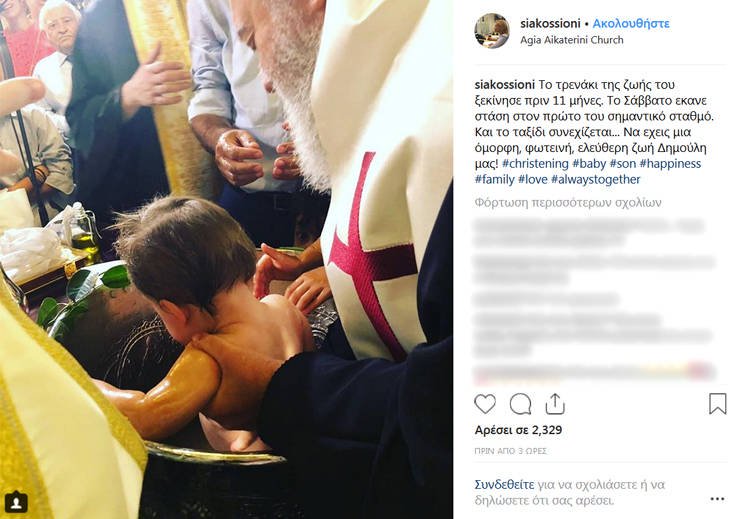This screenshot has width=735, height=519.
Task: Open the #alwaystogether hashtag
Action: click(596, 180)
